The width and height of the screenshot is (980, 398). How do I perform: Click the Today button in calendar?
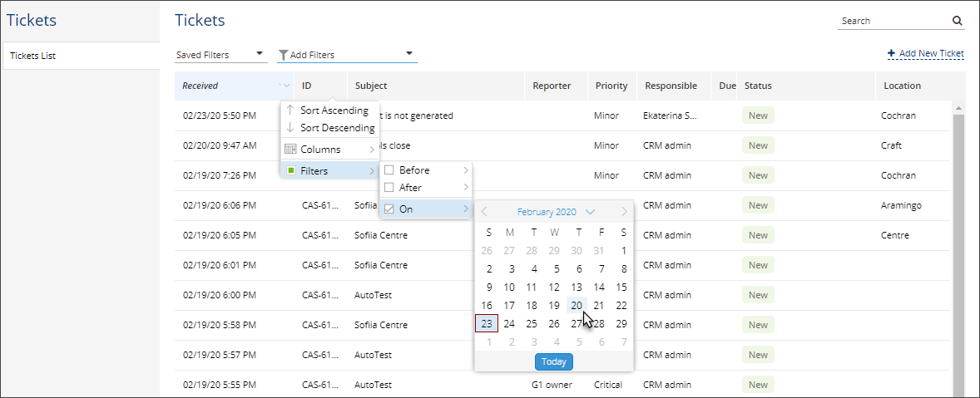[554, 361]
